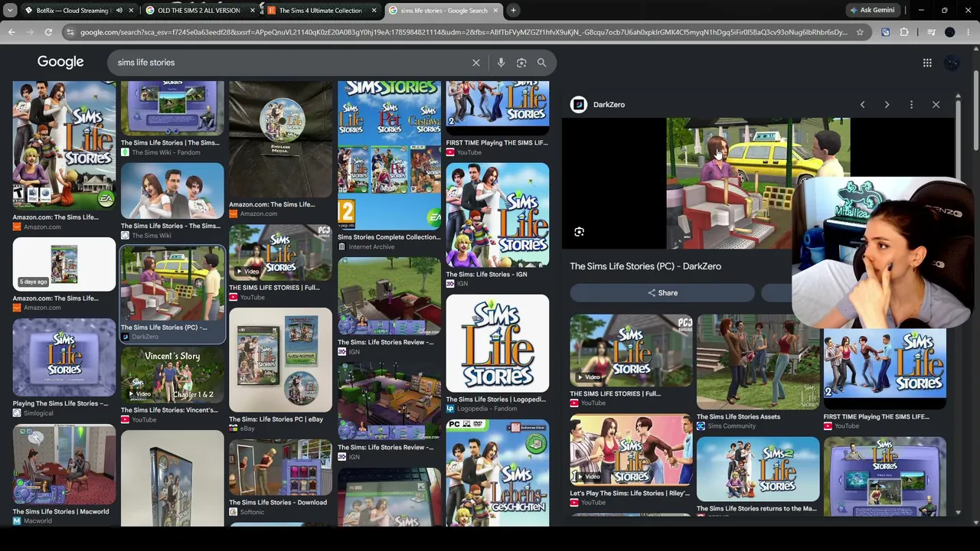Close the image preview panel
Screen dimensions: 980x551
[936, 105]
